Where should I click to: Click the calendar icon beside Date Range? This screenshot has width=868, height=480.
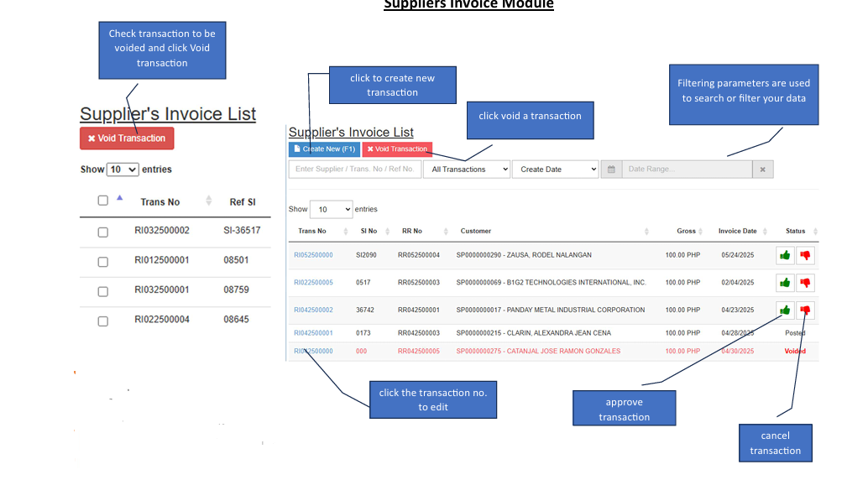click(611, 170)
